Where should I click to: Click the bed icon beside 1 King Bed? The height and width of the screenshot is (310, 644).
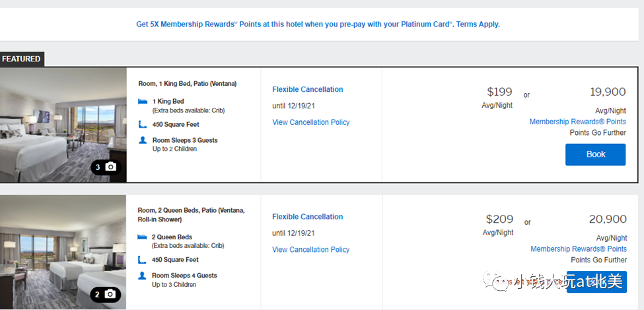tap(143, 102)
